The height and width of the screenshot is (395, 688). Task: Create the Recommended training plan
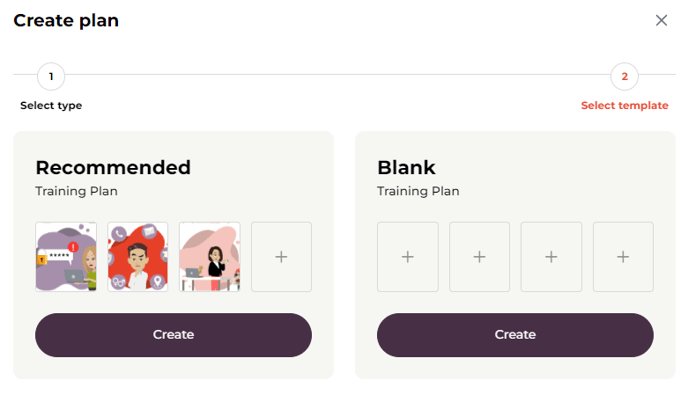(x=173, y=335)
